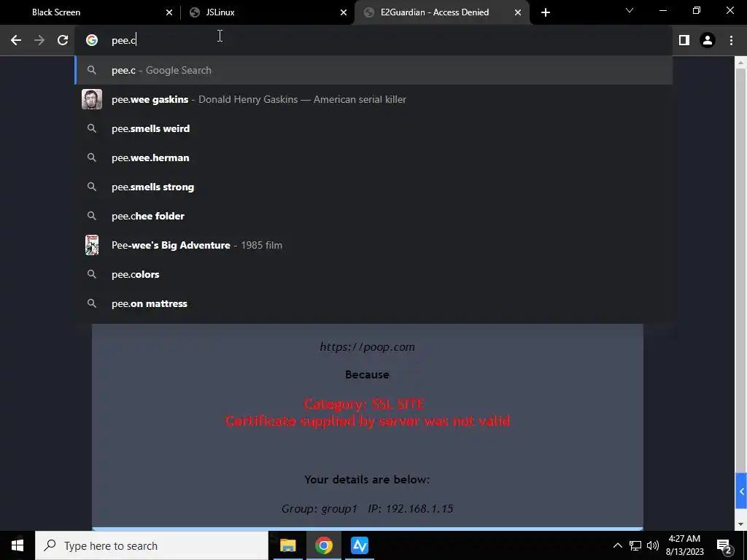
Task: Select the 'pee.c - Google Search' suggestion
Action: (x=373, y=71)
